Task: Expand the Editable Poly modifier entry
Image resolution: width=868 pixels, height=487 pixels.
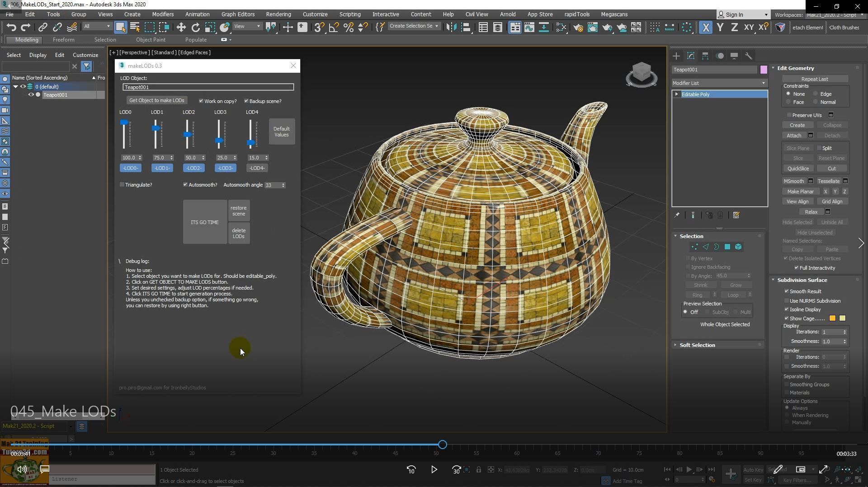Action: tap(677, 94)
